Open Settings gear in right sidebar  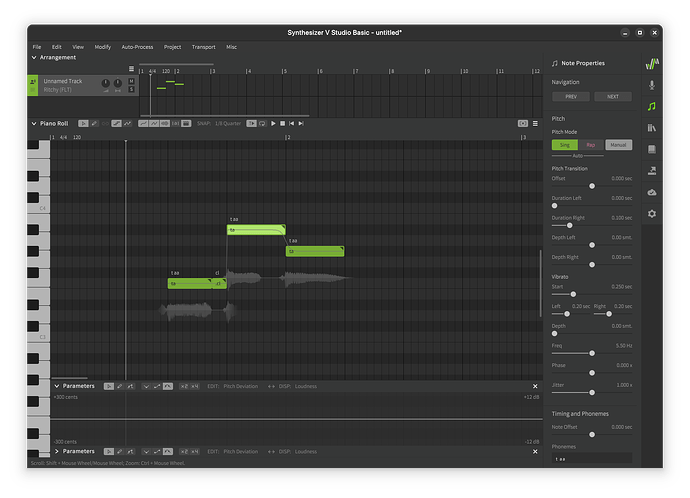(x=652, y=214)
